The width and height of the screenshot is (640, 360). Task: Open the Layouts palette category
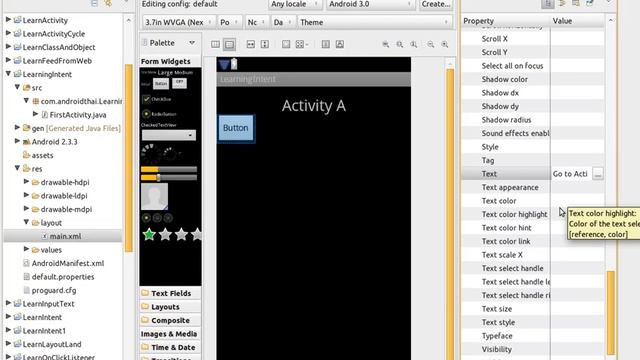click(x=170, y=307)
